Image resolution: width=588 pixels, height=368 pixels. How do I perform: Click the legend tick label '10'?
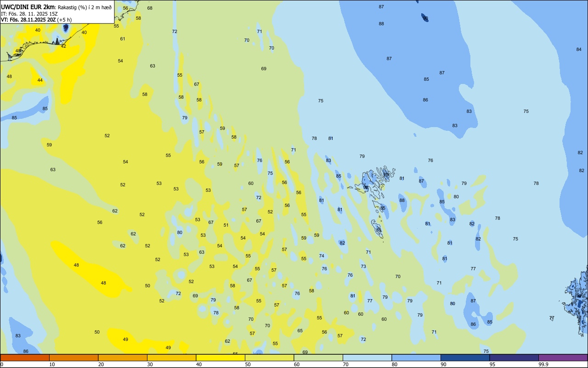click(x=52, y=364)
